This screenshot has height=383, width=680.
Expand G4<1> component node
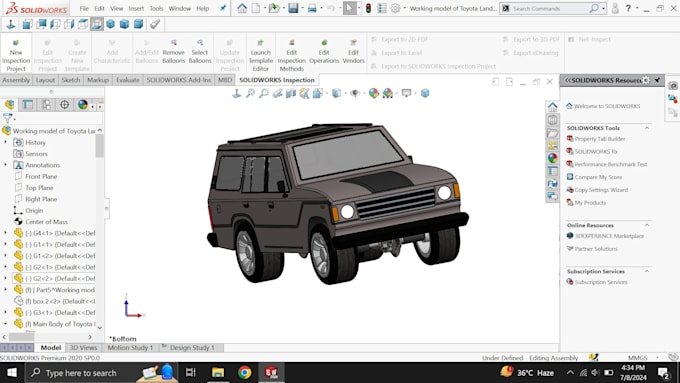6,233
